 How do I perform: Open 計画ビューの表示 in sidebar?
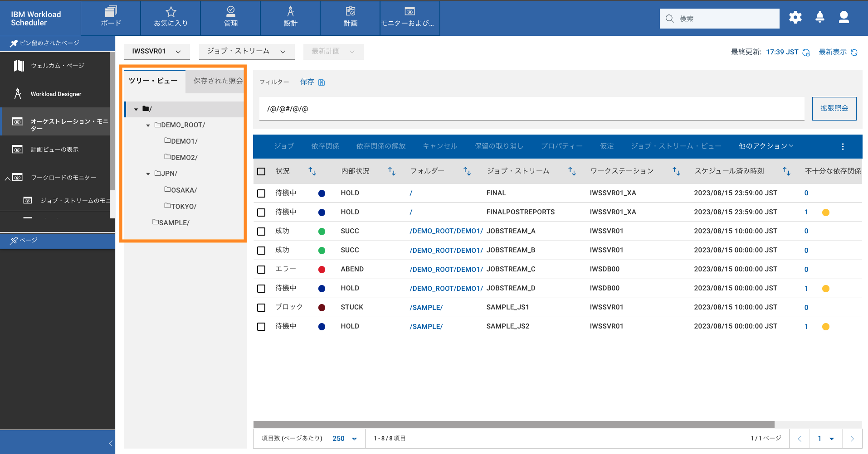coord(55,150)
